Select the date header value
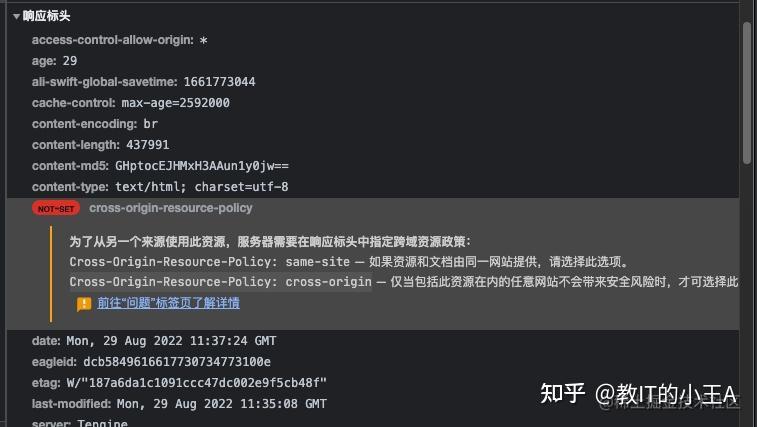The height and width of the screenshot is (427, 757). tap(171, 341)
